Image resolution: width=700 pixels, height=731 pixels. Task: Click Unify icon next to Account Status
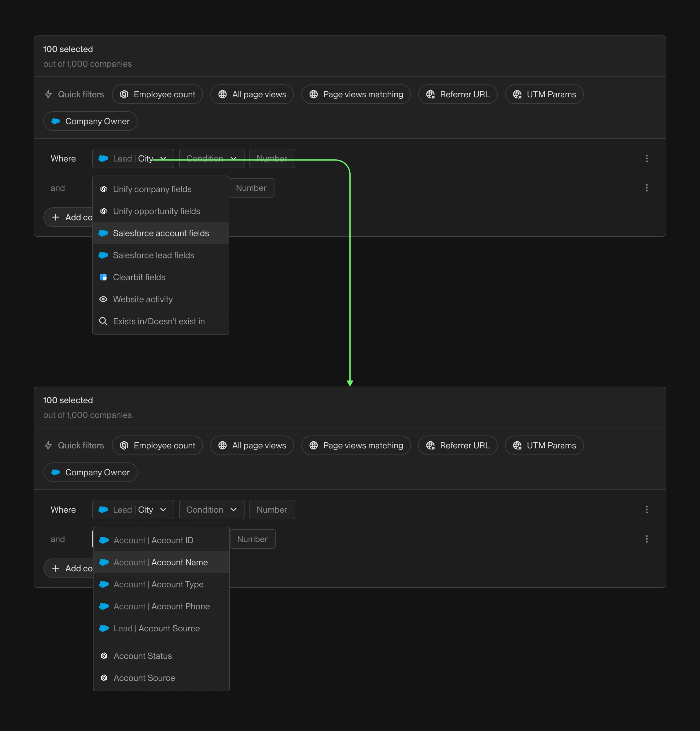point(104,656)
